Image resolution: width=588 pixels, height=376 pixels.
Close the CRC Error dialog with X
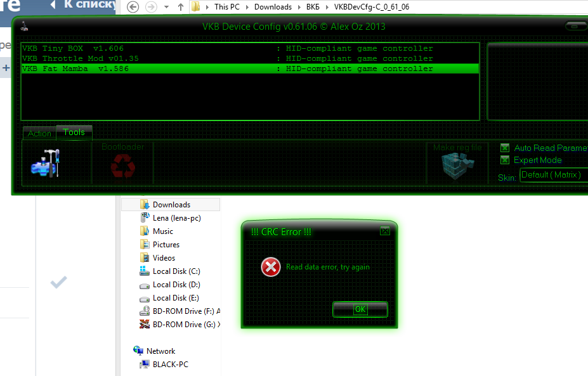tap(385, 231)
